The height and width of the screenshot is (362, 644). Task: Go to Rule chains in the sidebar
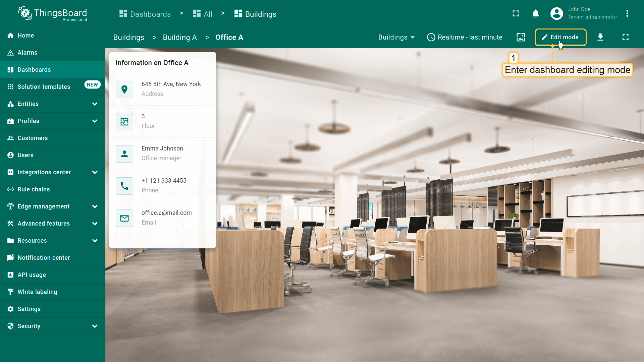coord(34,189)
